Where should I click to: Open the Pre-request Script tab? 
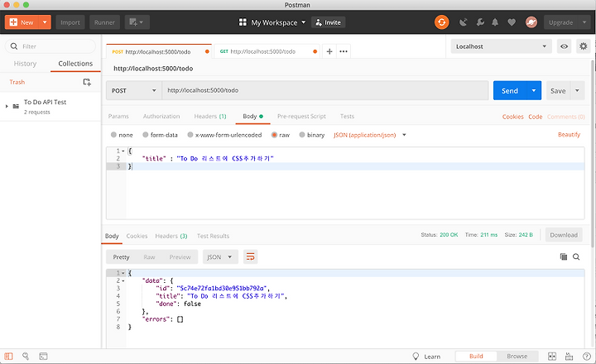tap(301, 117)
